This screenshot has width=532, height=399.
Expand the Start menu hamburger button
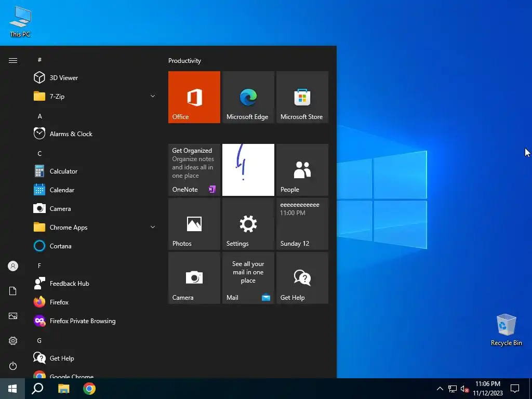click(13, 61)
